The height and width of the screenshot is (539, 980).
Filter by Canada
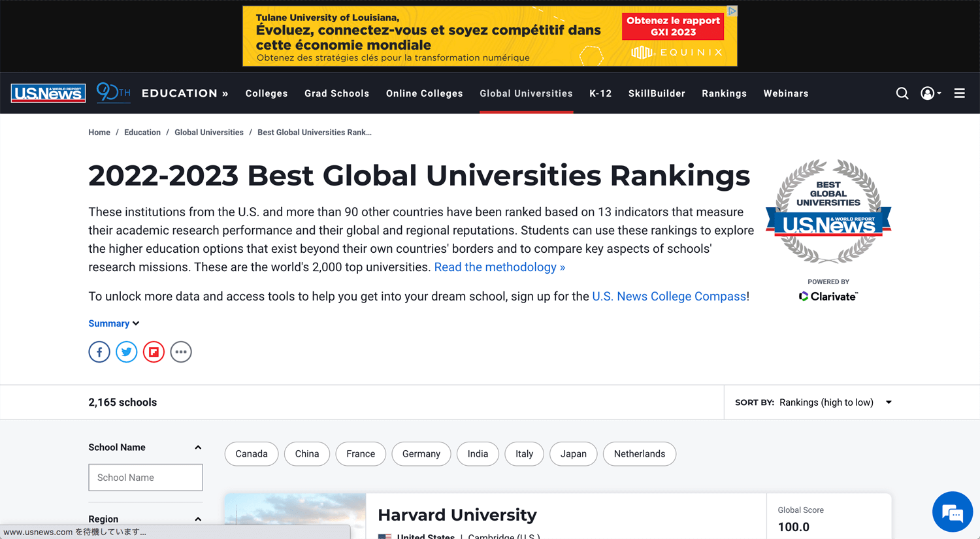[x=252, y=454]
